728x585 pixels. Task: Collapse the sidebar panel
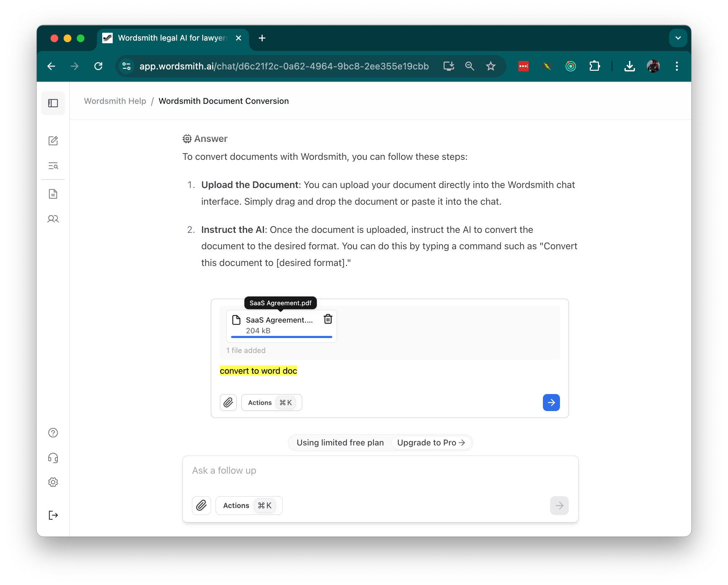(53, 103)
